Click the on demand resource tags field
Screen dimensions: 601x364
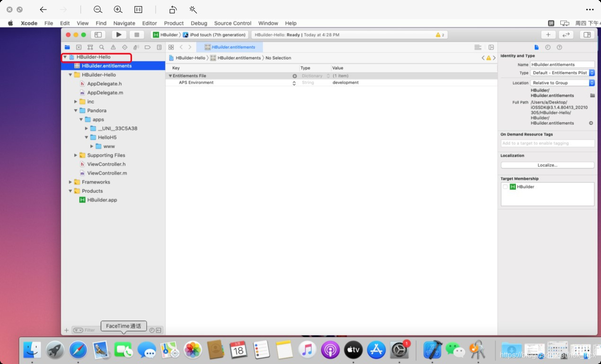click(548, 143)
